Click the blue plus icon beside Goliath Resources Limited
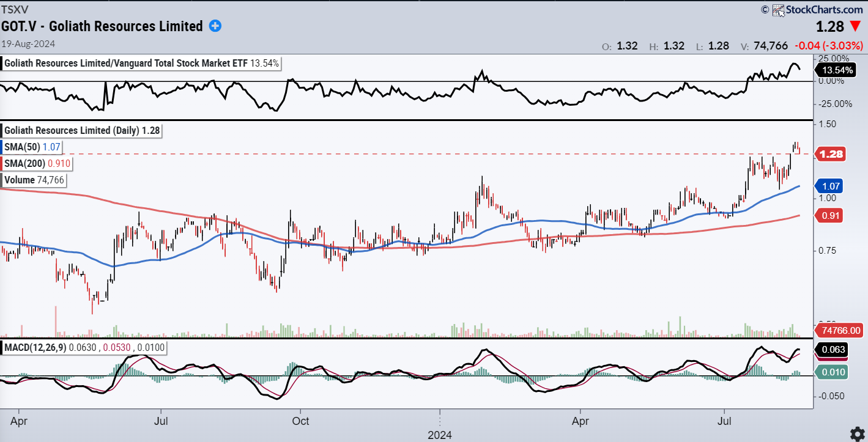The height and width of the screenshot is (442, 868). click(x=215, y=26)
